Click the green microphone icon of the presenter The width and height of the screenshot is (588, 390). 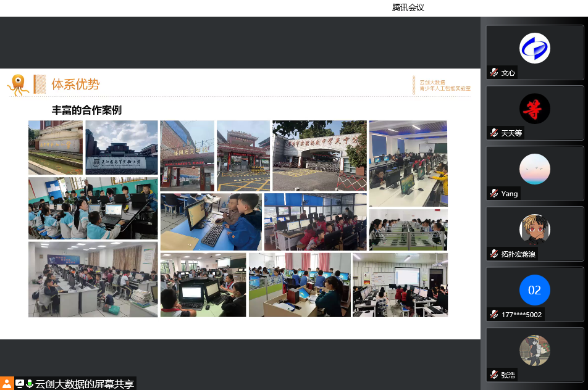29,384
